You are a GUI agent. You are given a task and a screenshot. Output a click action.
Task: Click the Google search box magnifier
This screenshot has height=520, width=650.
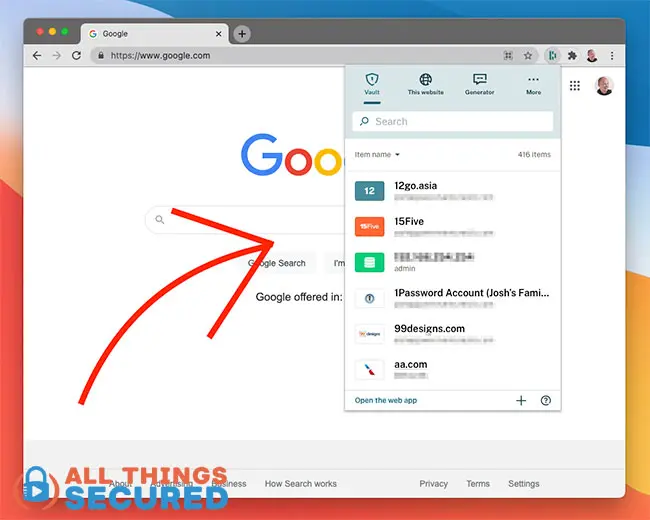click(x=160, y=219)
